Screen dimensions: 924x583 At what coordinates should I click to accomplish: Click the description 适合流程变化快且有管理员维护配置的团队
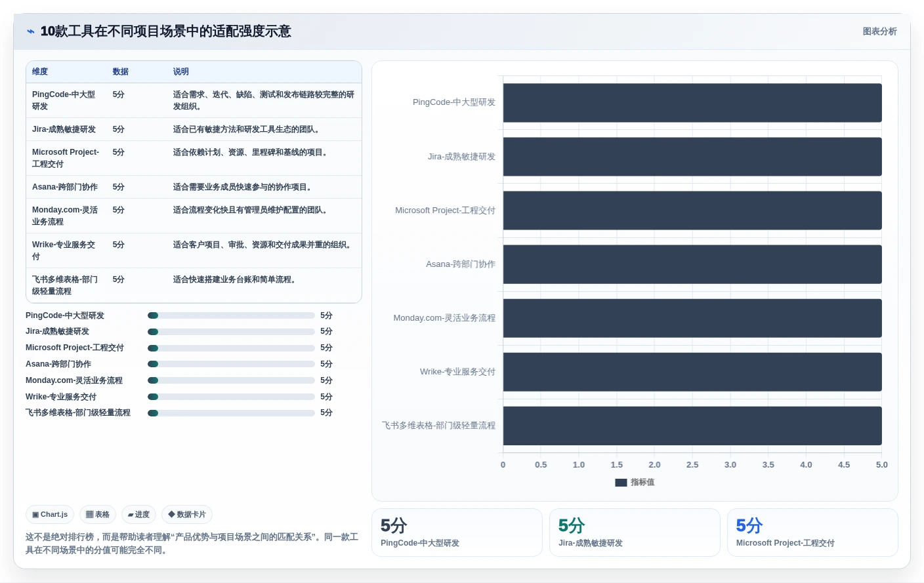tap(252, 210)
